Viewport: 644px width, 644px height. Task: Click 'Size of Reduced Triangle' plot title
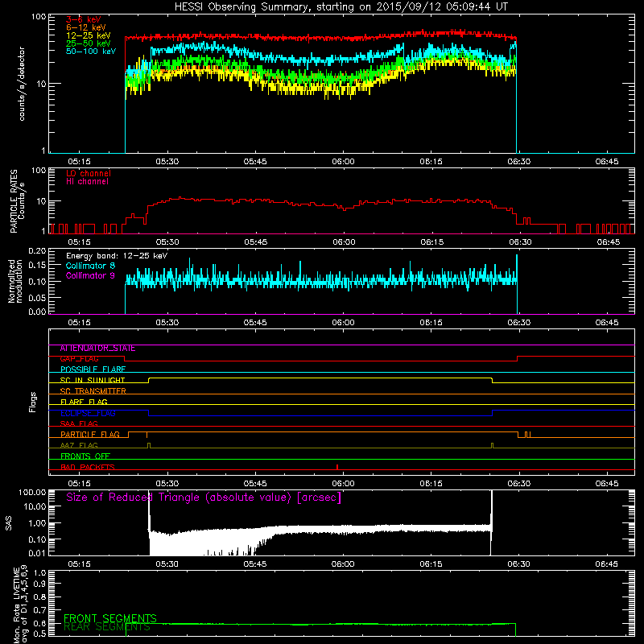(204, 497)
